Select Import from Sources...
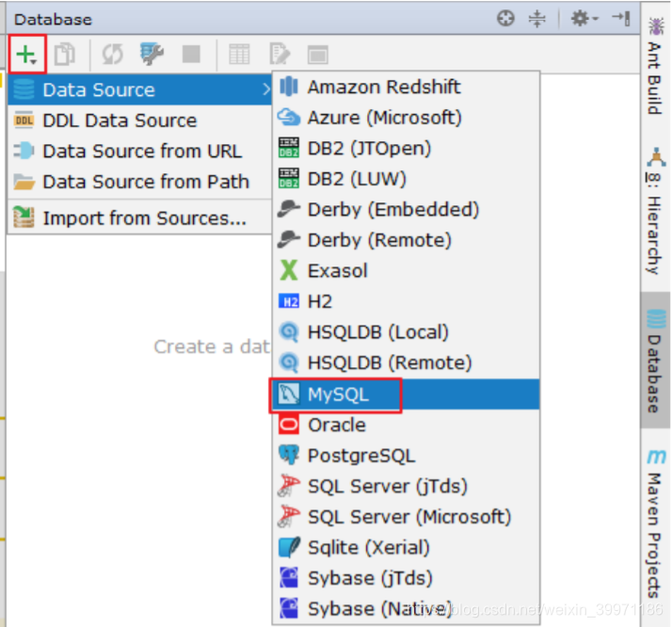Image resolution: width=672 pixels, height=627 pixels. [139, 218]
